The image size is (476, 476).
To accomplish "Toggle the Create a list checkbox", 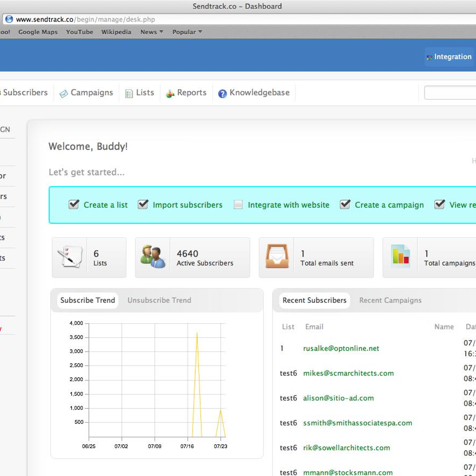I will (x=74, y=204).
